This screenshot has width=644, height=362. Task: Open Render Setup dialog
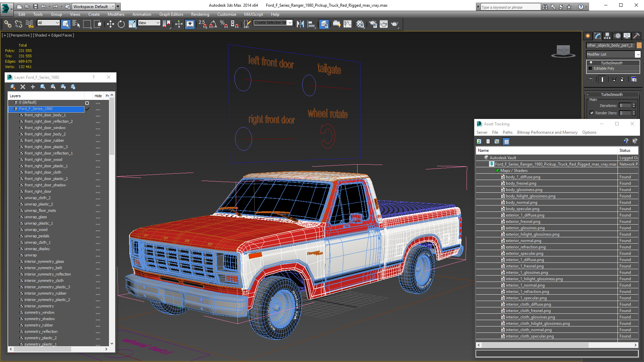tap(373, 24)
